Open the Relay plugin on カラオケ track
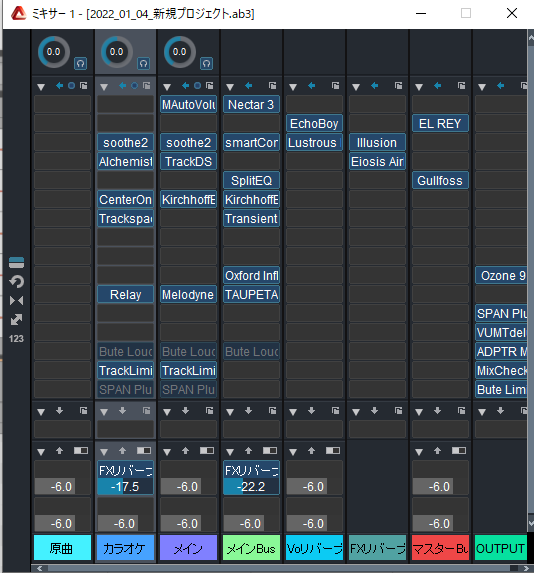The width and height of the screenshot is (534, 573). [125, 295]
